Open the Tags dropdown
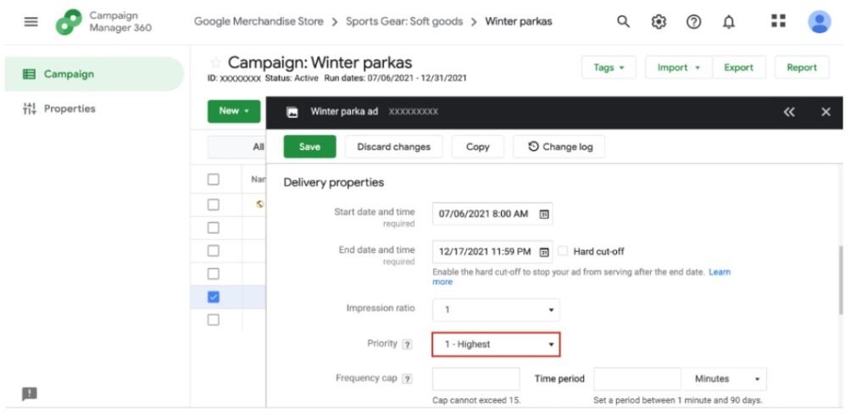The image size is (868, 418). [609, 68]
